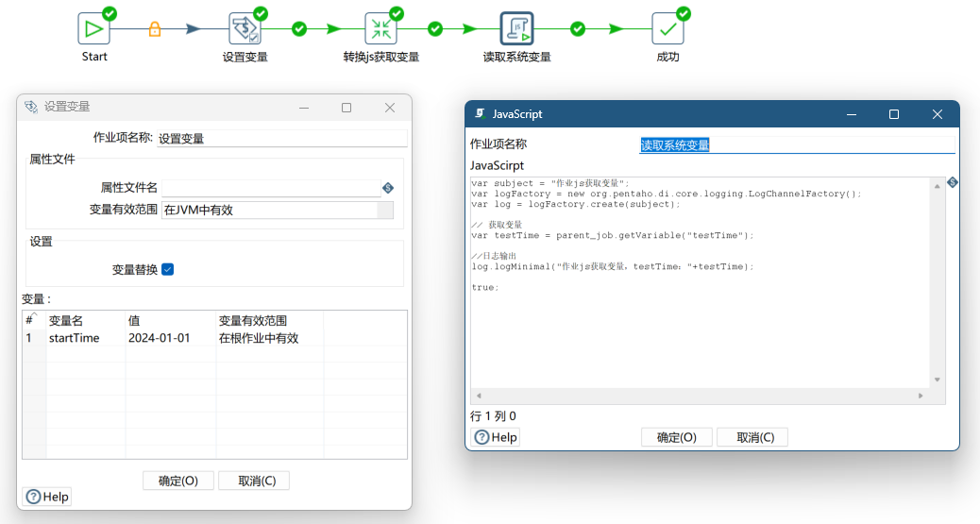The width and height of the screenshot is (980, 524).
Task: Select row number 1 in variables table
Action: 34,338
